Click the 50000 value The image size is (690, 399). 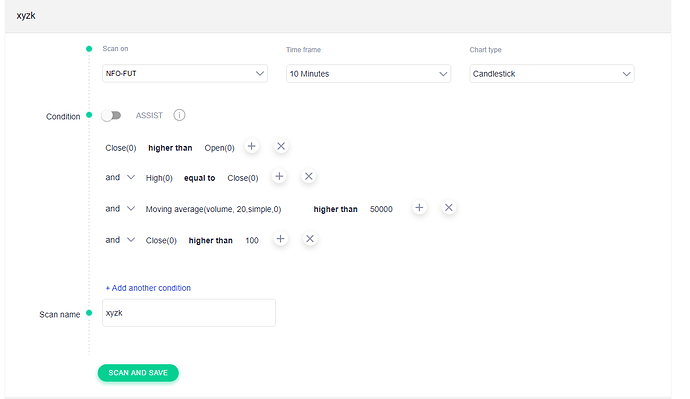(381, 209)
